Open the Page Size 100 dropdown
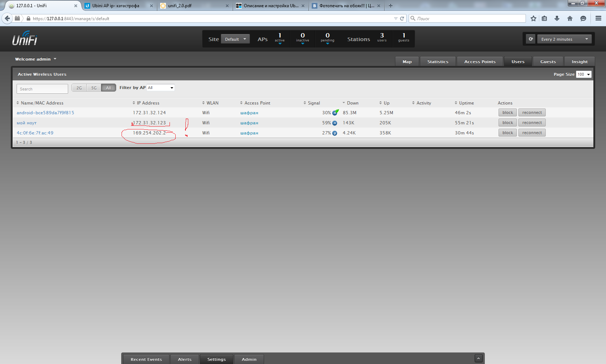606x364 pixels. tap(584, 74)
